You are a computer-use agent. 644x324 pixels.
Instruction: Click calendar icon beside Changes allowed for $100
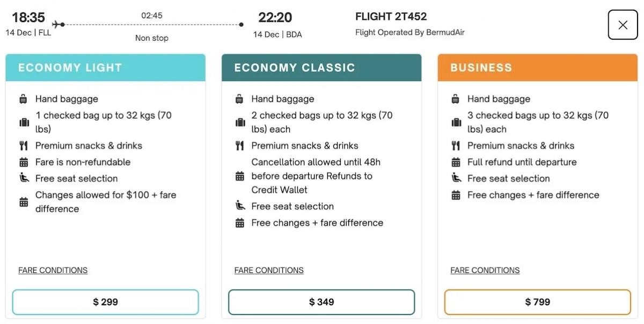[x=24, y=202]
